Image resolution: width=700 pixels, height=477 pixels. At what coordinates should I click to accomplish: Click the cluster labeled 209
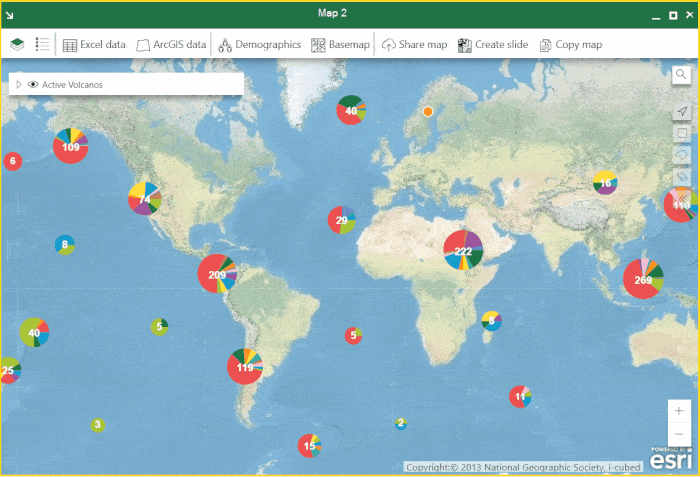click(217, 274)
